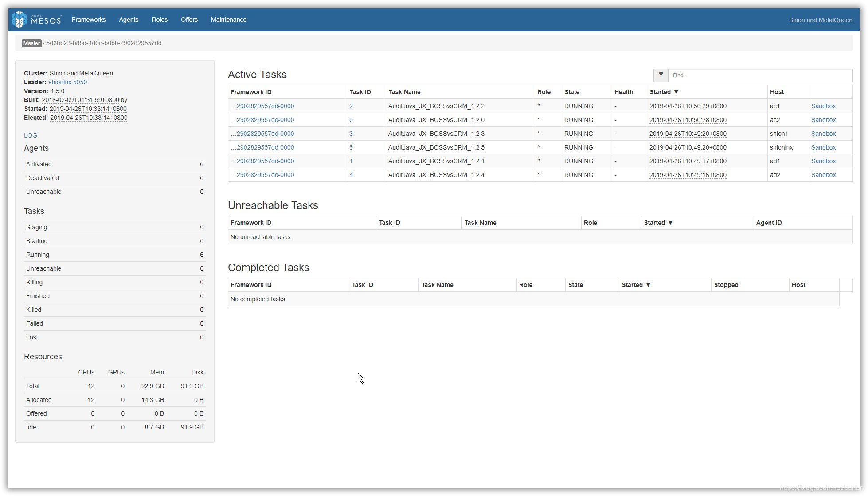The width and height of the screenshot is (868, 496).
Task: Open Task ID 4 link
Action: click(351, 175)
